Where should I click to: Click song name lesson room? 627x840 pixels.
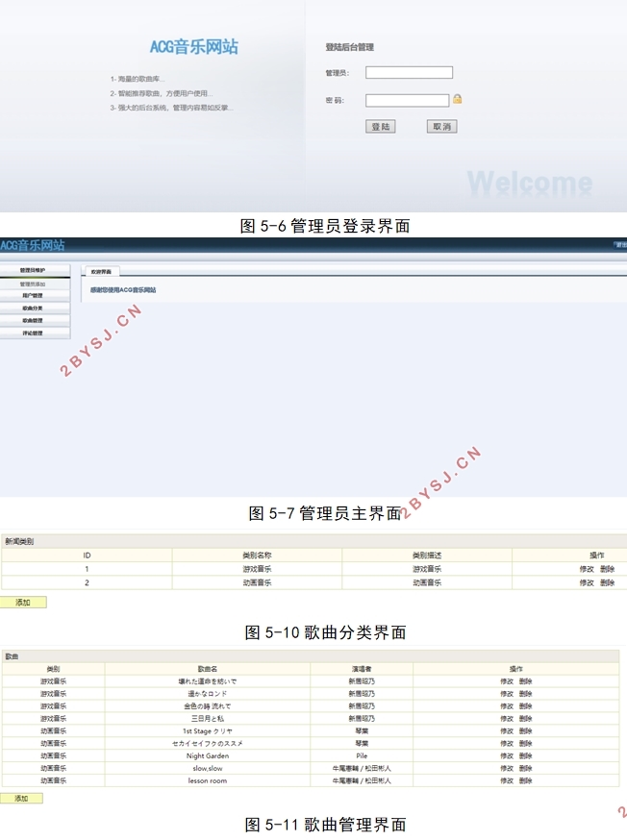(x=208, y=780)
